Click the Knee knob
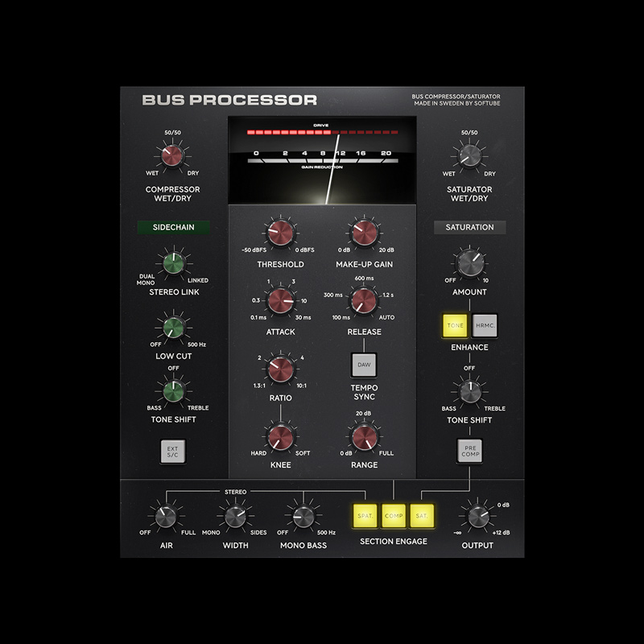644x644 pixels. tap(280, 437)
